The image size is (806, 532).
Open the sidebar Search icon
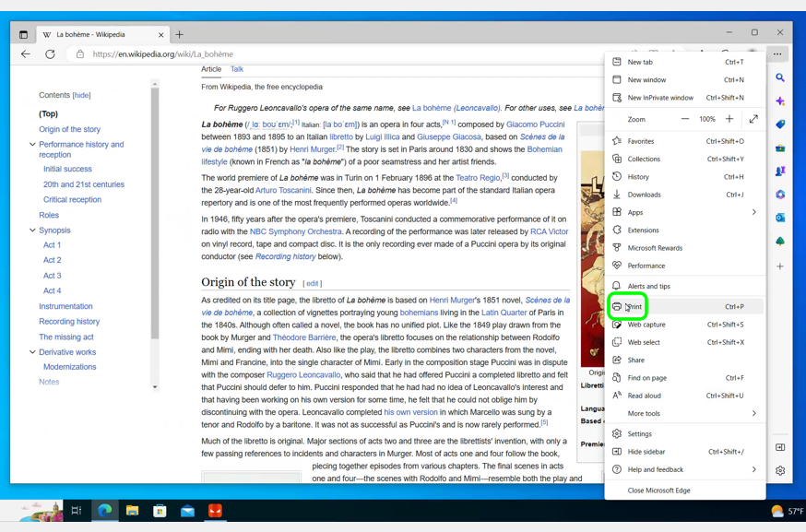(780, 78)
